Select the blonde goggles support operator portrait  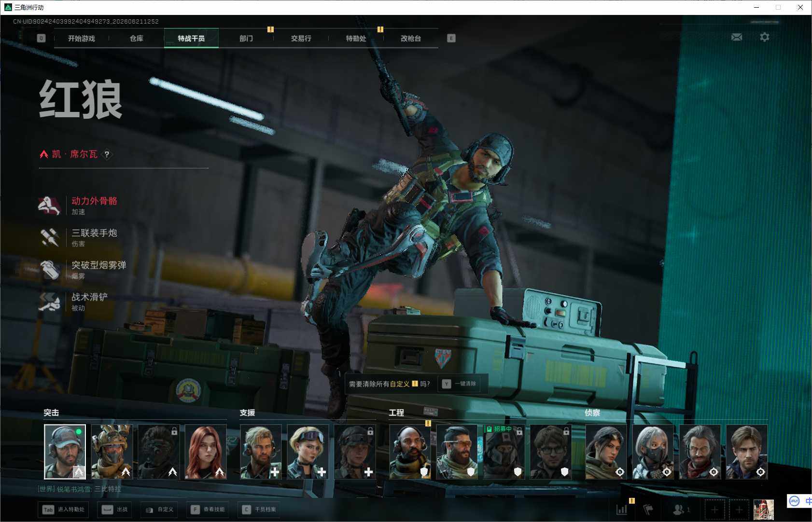coord(308,452)
